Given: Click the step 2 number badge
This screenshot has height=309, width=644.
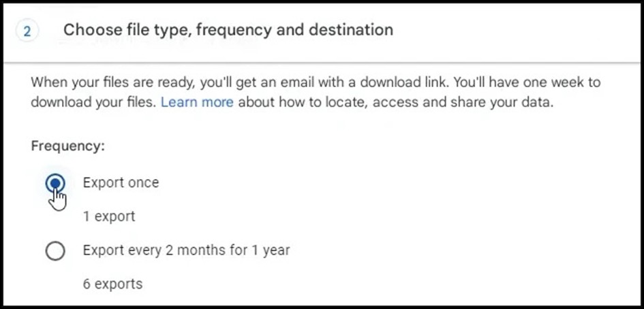Looking at the screenshot, I should (x=27, y=31).
